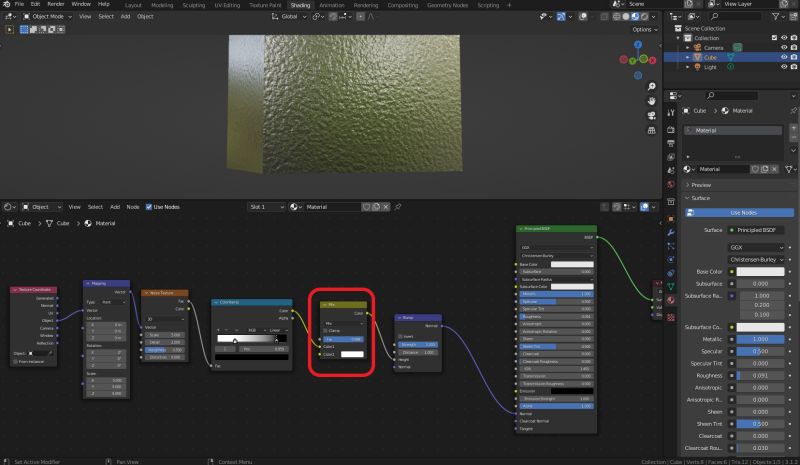Viewport: 800px width, 465px height.
Task: Click the white Base Color swatch in properties
Action: tap(760, 272)
